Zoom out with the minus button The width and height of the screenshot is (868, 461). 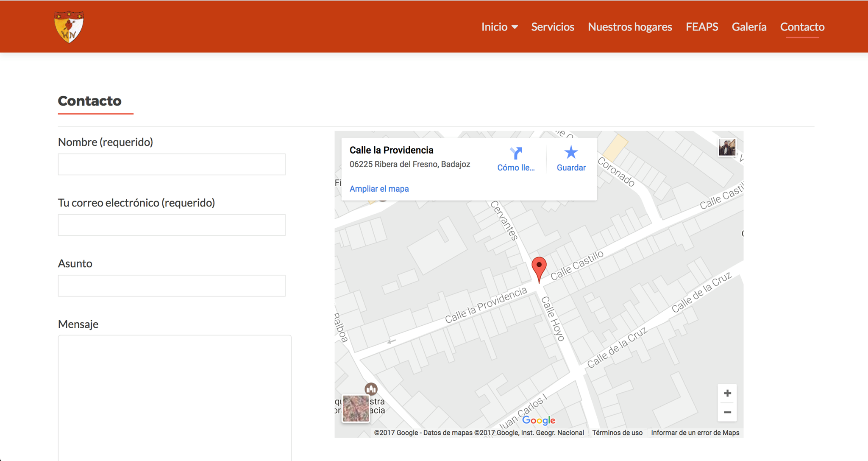(727, 412)
